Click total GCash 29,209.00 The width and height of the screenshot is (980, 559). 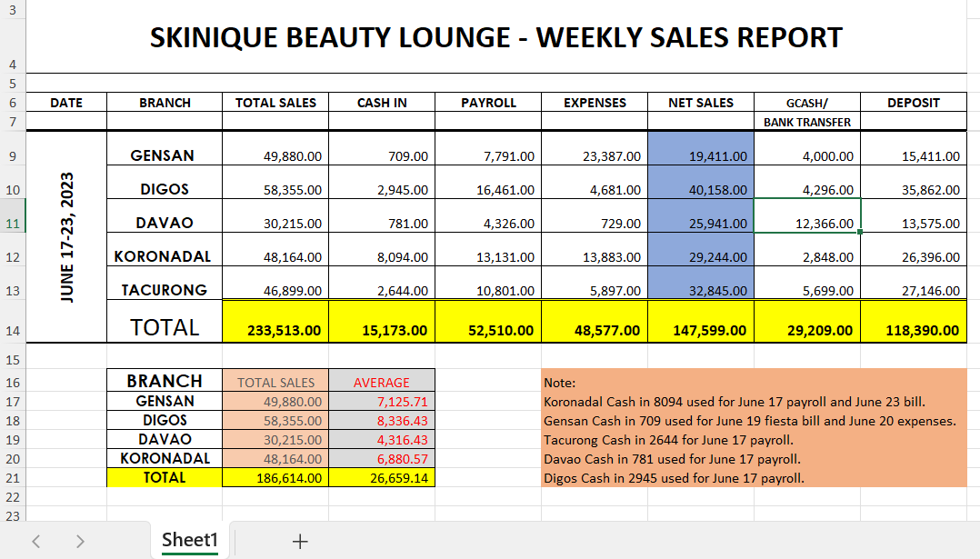point(807,322)
